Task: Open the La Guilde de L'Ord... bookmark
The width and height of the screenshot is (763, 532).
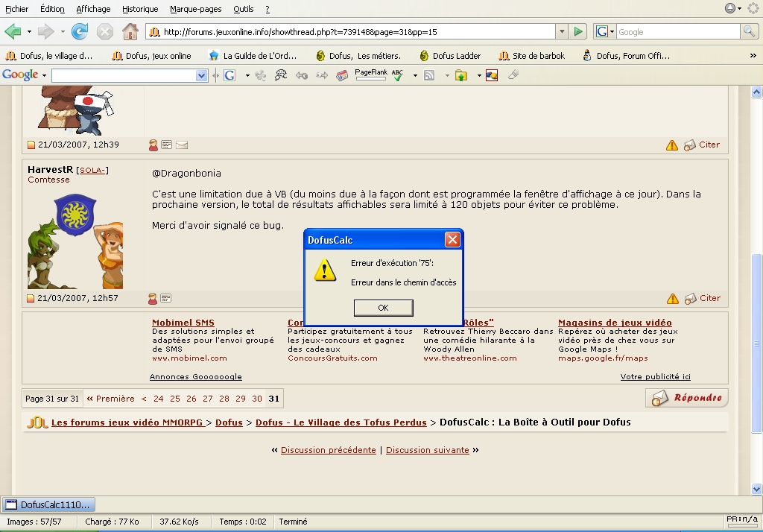Action: [253, 56]
